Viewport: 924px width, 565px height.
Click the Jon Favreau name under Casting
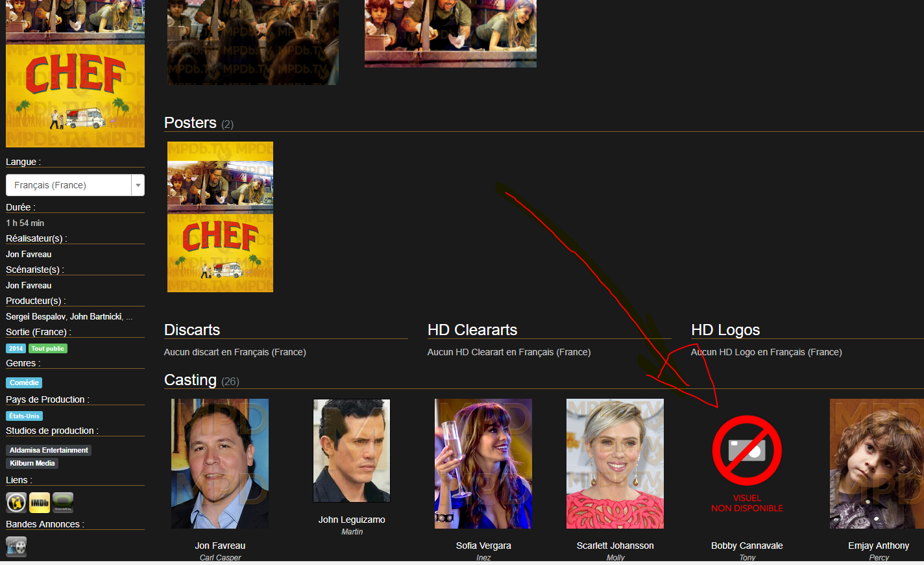[220, 546]
